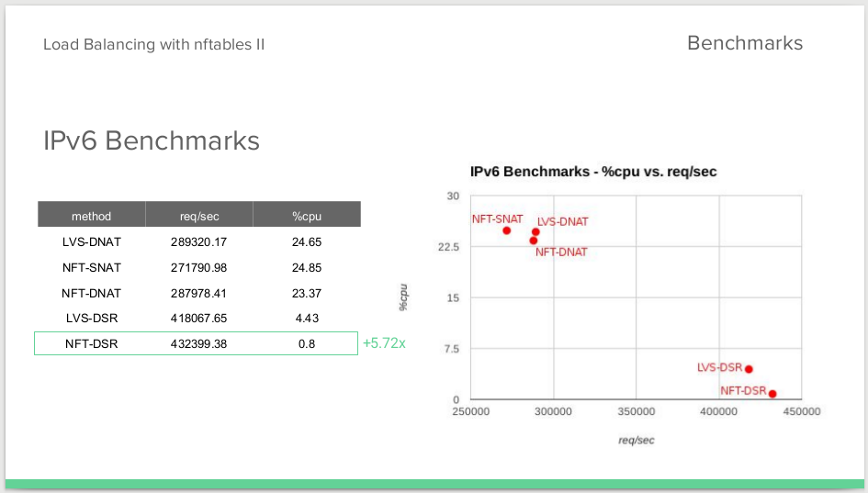This screenshot has height=493, width=868.
Task: Click the 'req/sec' table column header
Action: click(199, 214)
